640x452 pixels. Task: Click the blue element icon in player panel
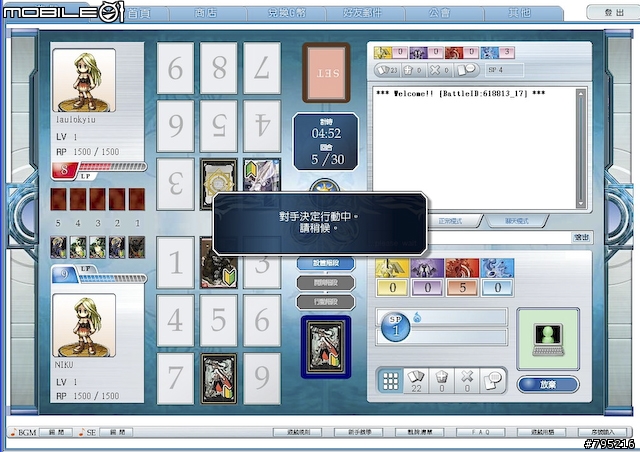tap(497, 268)
